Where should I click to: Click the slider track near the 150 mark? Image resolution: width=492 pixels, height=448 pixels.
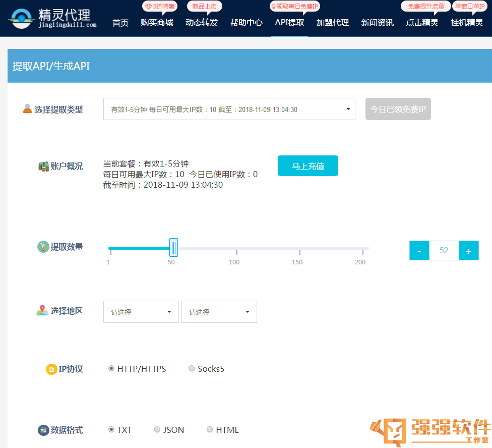click(x=300, y=248)
